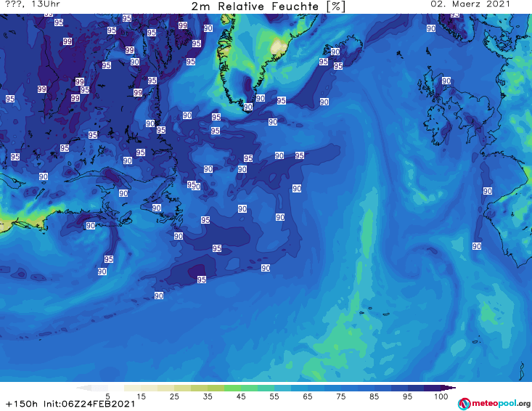The image size is (532, 411).
Task: Click the bright green legend swatch above 45
Action: point(233,388)
